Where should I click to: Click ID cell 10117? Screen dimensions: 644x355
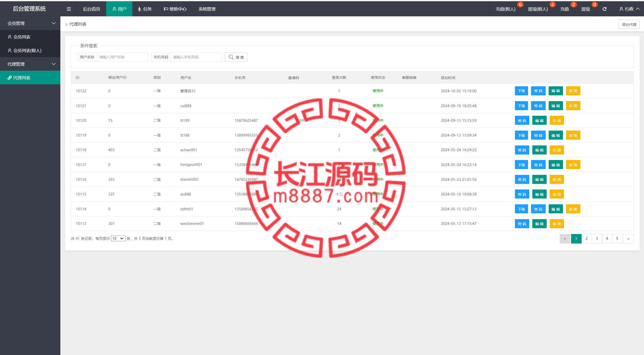[81, 165]
